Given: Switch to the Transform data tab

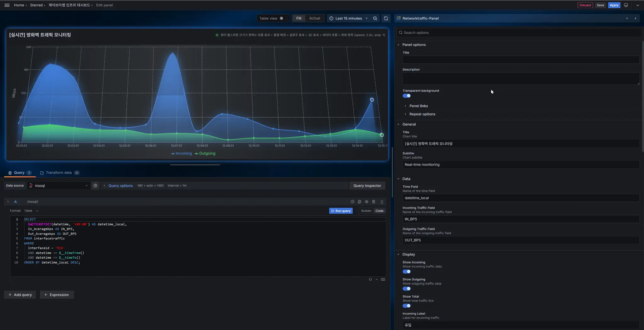Looking at the screenshot, I should tap(59, 173).
